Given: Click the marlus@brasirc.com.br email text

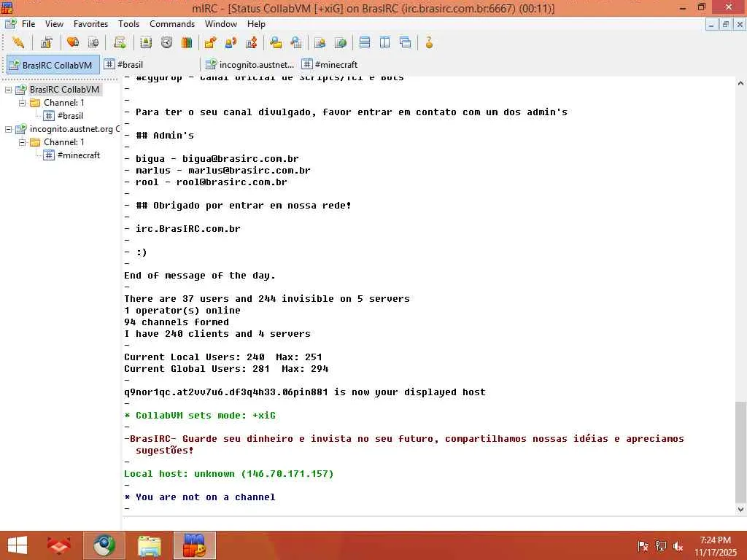Looking at the screenshot, I should [x=249, y=170].
